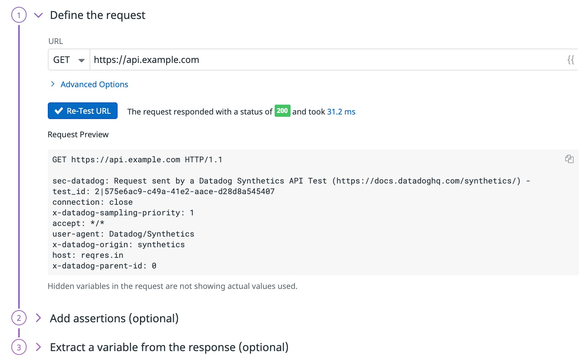588x364 pixels.
Task: Click the checkmark icon on Re-Test URL
Action: click(59, 111)
